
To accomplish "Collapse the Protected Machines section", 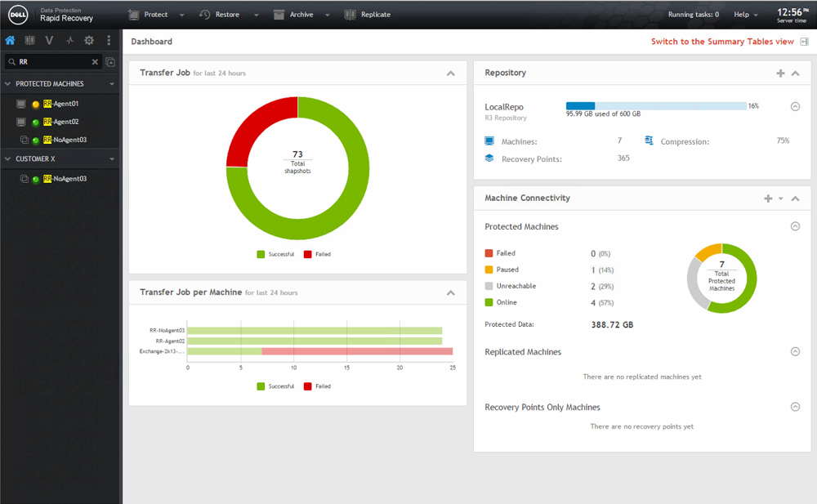I will tap(795, 226).
